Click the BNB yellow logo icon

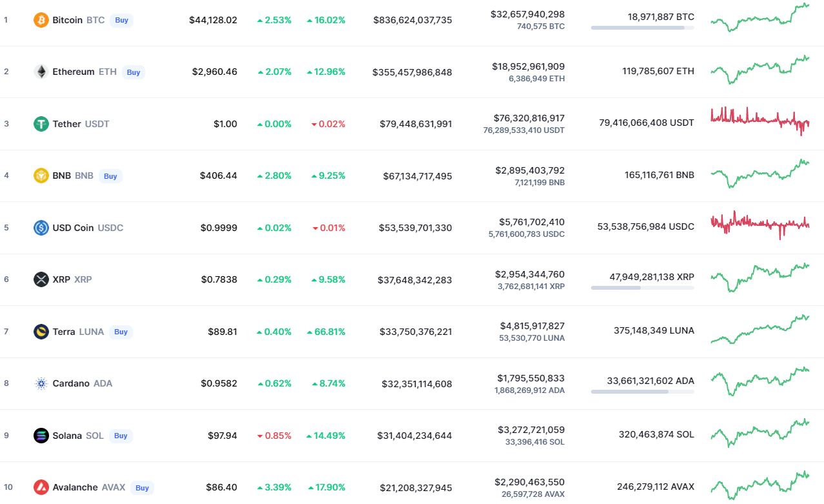41,176
